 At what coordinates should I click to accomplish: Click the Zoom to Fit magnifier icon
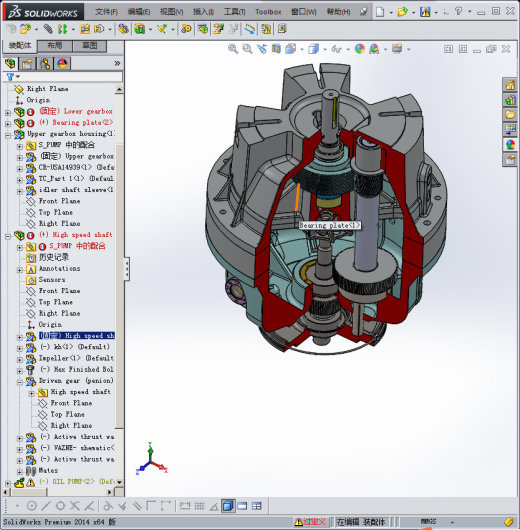point(233,49)
